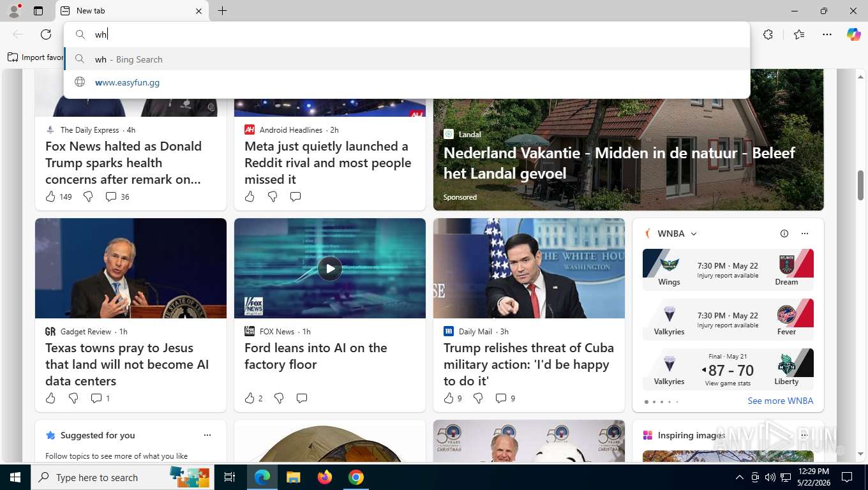Open Inspiring images more options
This screenshot has width=868, height=490.
(x=804, y=435)
